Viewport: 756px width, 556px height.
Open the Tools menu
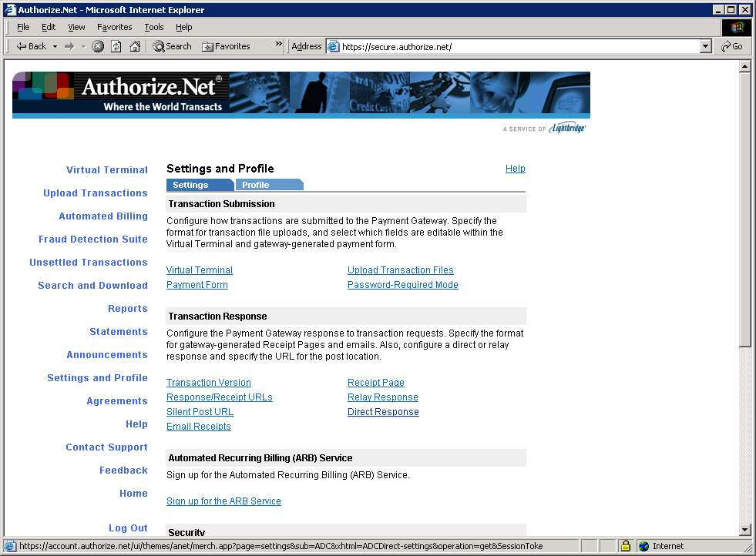coord(154,27)
